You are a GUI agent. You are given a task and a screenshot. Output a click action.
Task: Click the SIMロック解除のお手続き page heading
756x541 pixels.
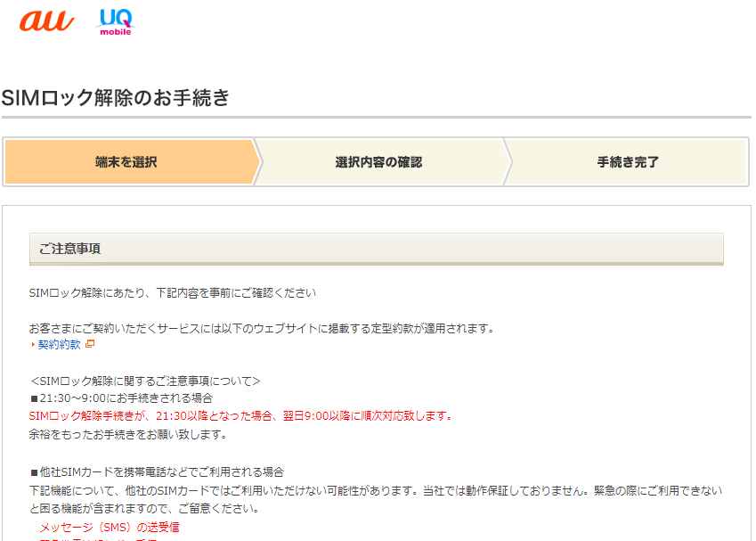pyautogui.click(x=116, y=98)
